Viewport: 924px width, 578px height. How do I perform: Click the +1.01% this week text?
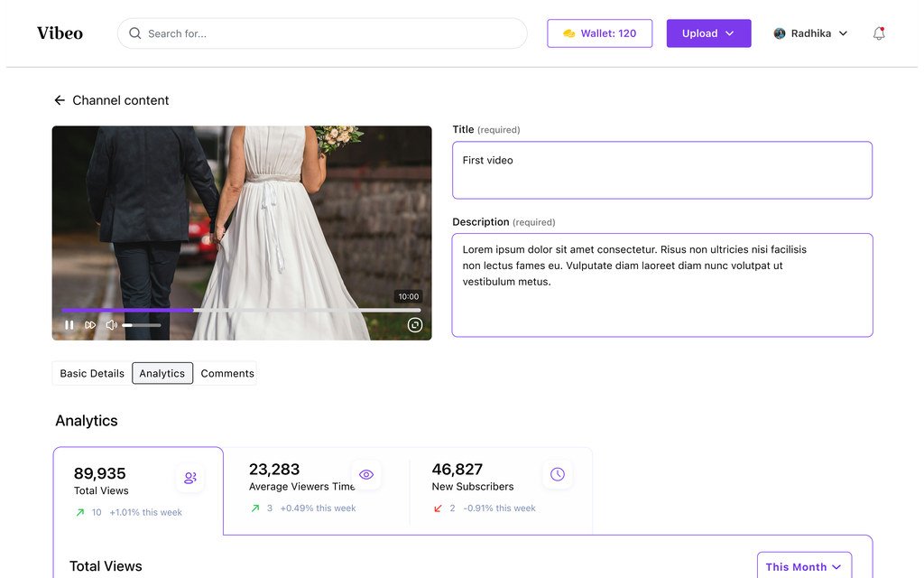tap(145, 513)
